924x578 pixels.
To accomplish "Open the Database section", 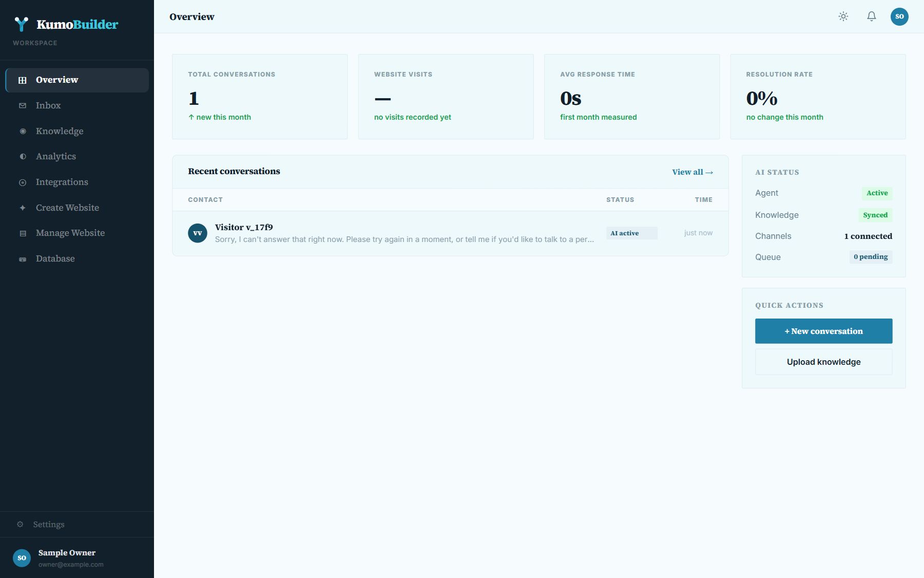I will pos(77,258).
